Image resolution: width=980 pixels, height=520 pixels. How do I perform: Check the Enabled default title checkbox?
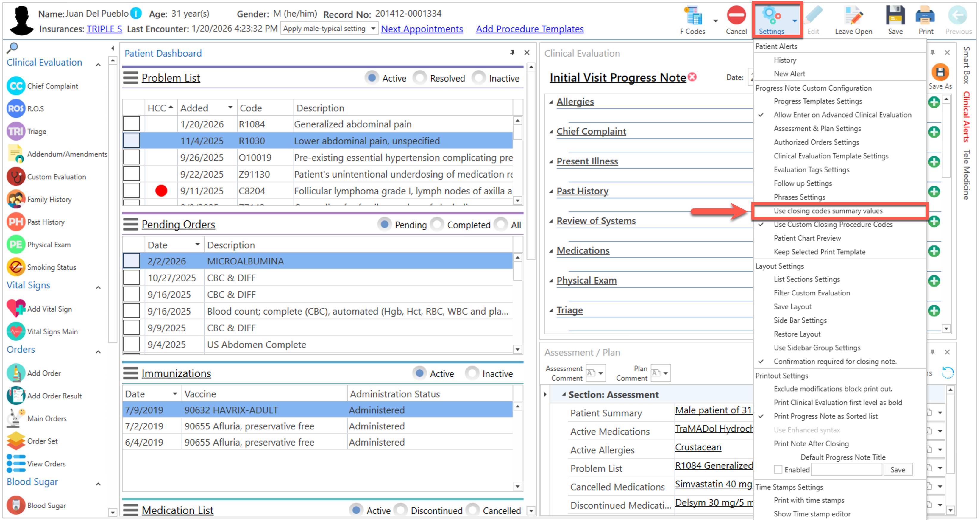(778, 469)
